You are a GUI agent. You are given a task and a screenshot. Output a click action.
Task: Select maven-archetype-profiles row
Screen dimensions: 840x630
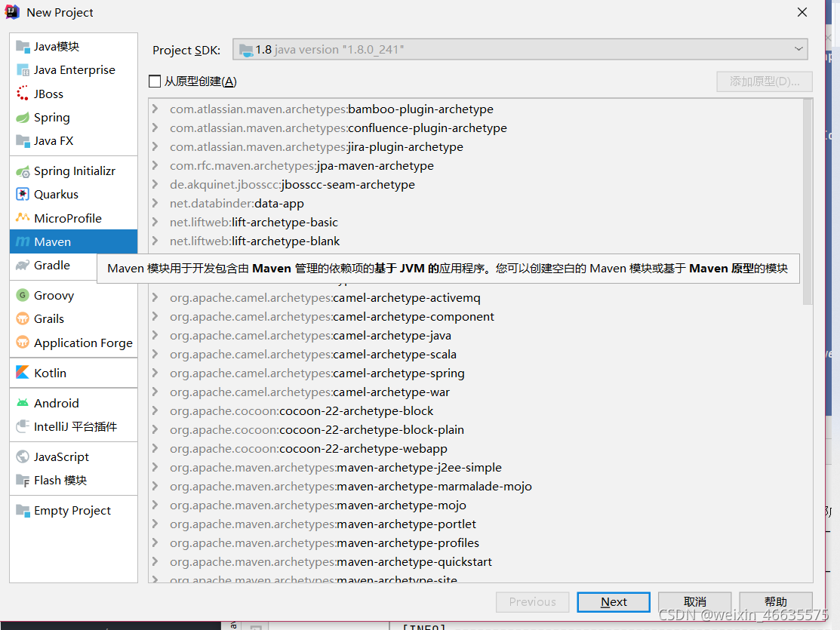click(x=475, y=542)
